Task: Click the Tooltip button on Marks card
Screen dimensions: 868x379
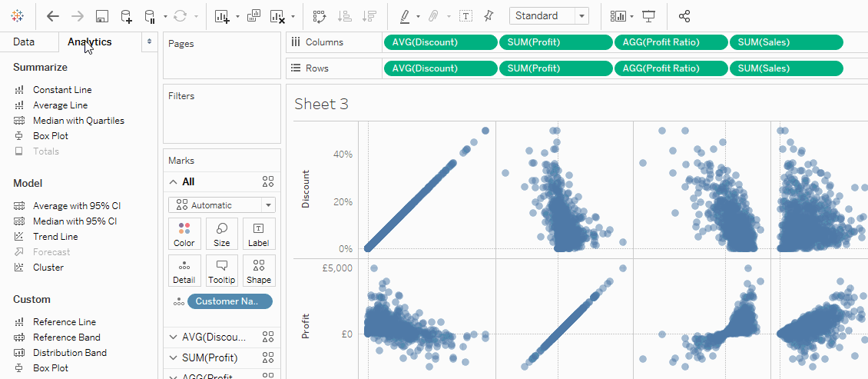Action: coord(221,271)
